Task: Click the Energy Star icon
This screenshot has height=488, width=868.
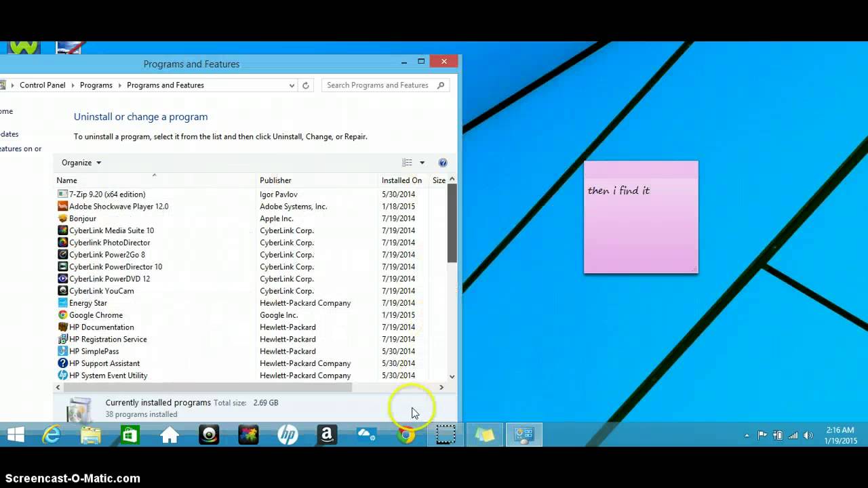Action: [x=62, y=303]
